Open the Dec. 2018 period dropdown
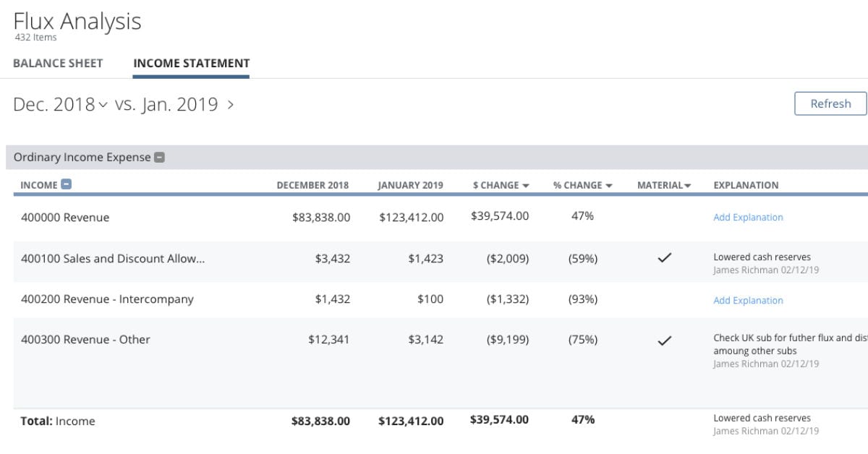Image resolution: width=868 pixels, height=454 pixels. tap(103, 105)
